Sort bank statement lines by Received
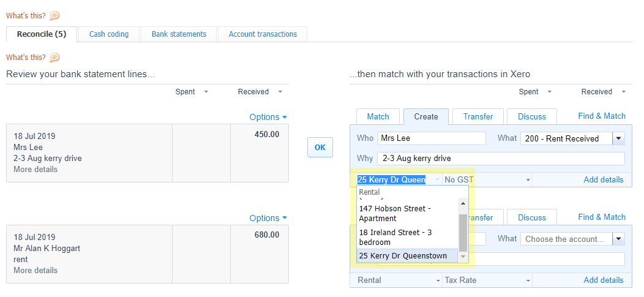Image resolution: width=644 pixels, height=297 pixels. coord(260,92)
